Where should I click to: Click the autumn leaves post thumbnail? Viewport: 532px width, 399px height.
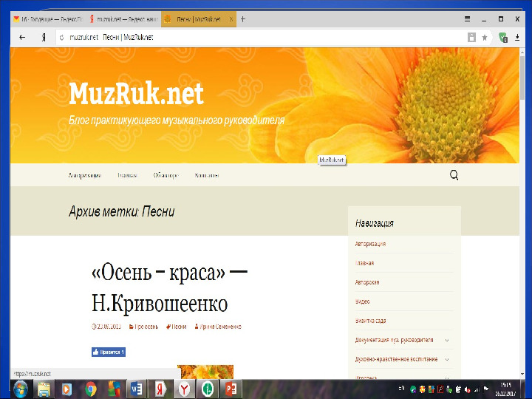205,372
